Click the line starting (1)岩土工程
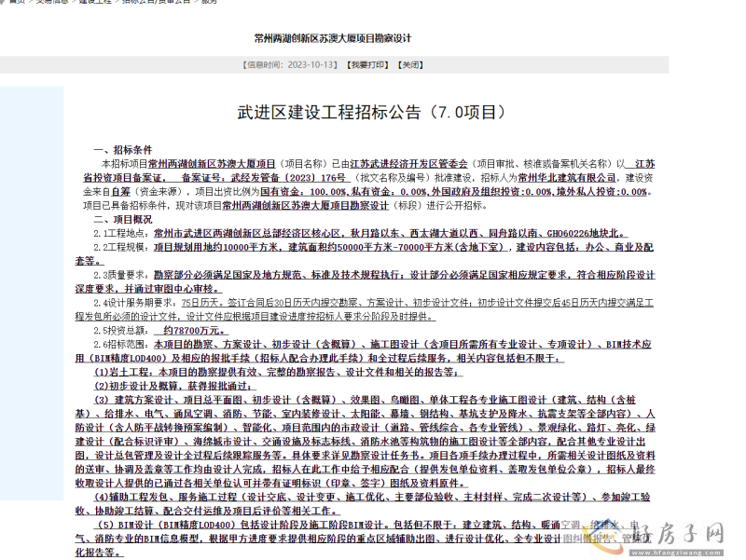The image size is (746, 560). (x=278, y=372)
